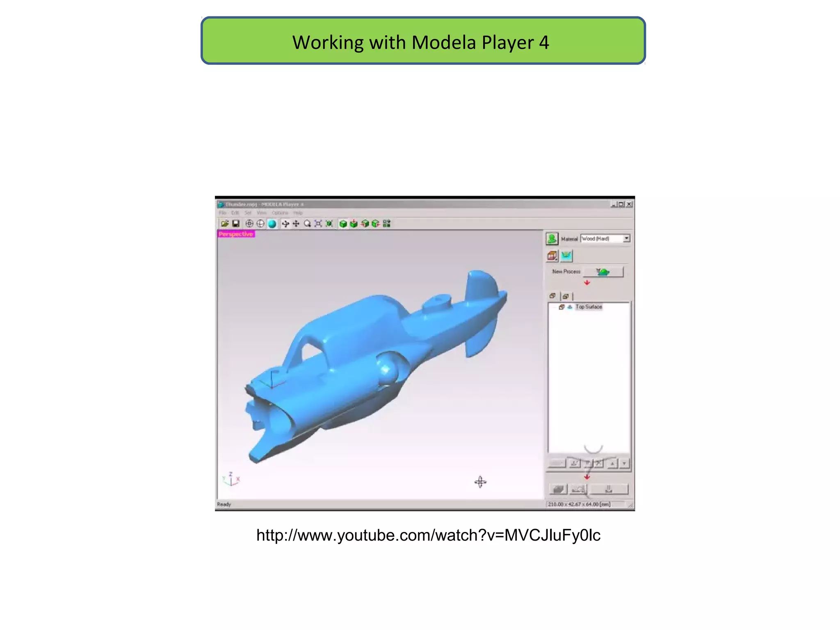
Task: Click the New Process button
Action: pyautogui.click(x=603, y=272)
